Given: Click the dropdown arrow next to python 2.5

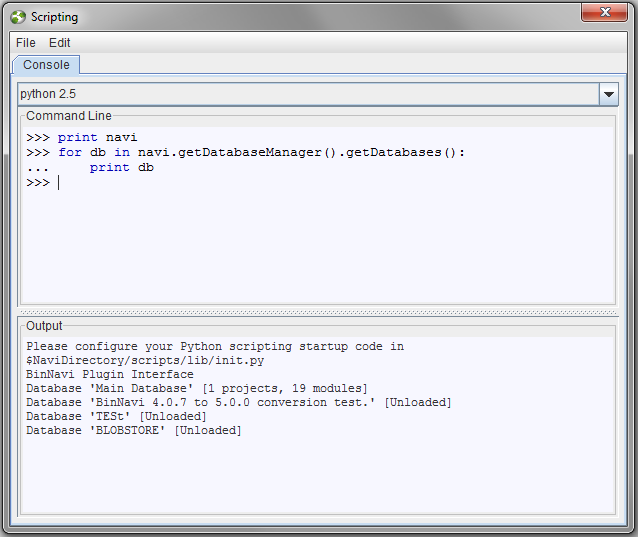Looking at the screenshot, I should (x=609, y=94).
